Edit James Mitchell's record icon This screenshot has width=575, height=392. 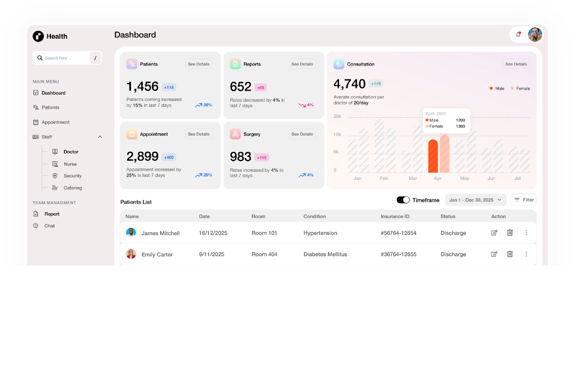(x=494, y=233)
